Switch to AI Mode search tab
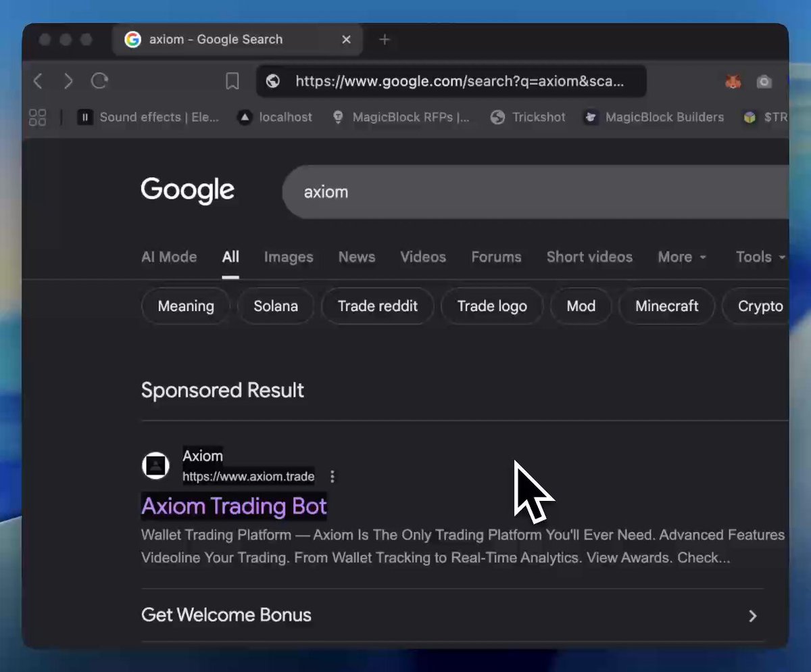This screenshot has height=672, width=811. pyautogui.click(x=169, y=257)
